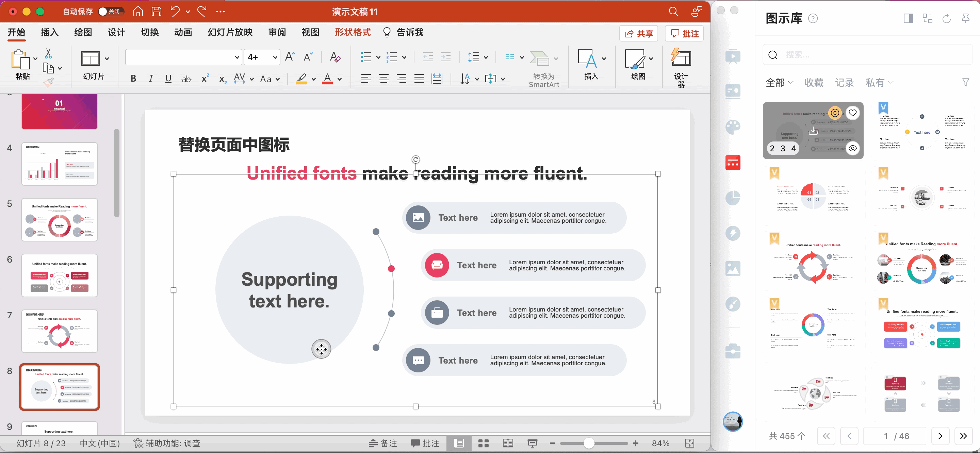Switch to the 插入 ribbon tab
This screenshot has width=980, height=453.
coord(49,32)
